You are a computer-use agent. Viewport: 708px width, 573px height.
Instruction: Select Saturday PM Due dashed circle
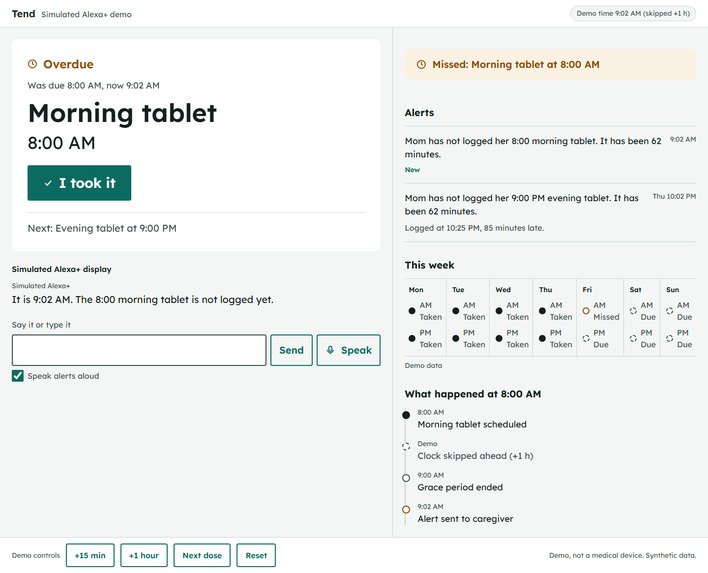(x=633, y=338)
